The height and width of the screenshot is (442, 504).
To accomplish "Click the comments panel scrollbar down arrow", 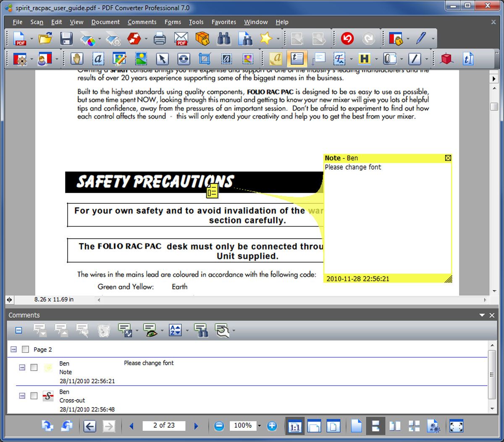I will tap(492, 409).
